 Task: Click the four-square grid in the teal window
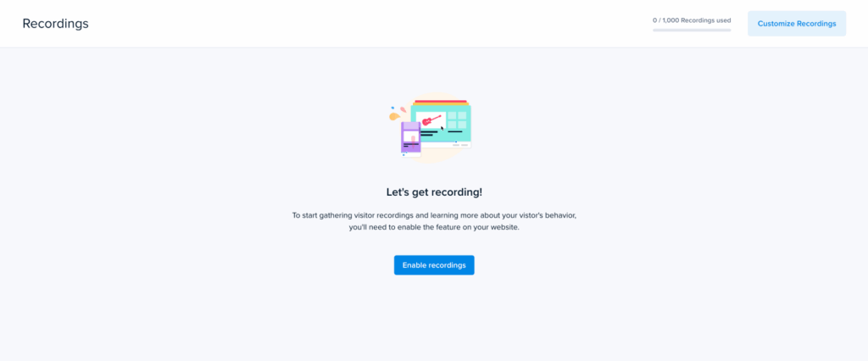pos(457,119)
